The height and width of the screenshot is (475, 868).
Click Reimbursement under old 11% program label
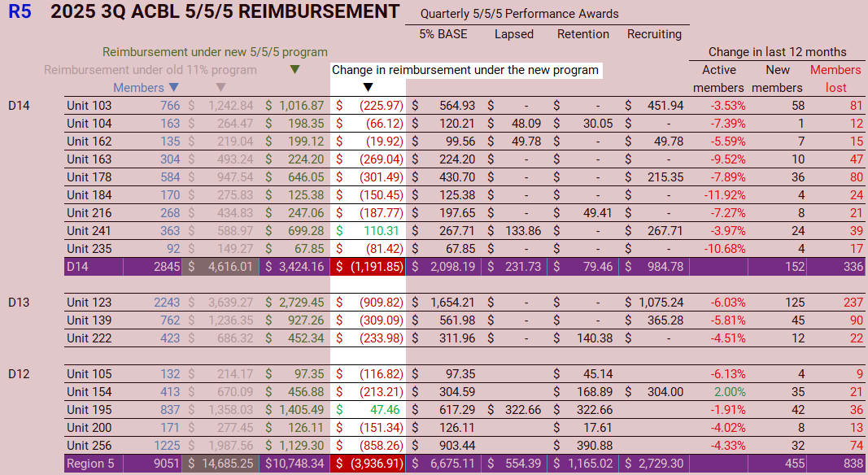click(150, 70)
